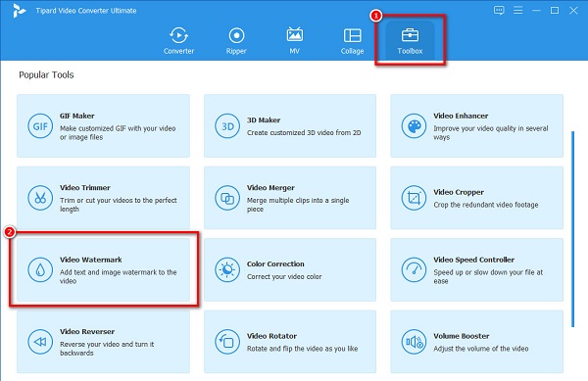Viewport: 588px width, 381px height.
Task: Click the vertical scrollbar of the tools list
Action: pos(572,229)
